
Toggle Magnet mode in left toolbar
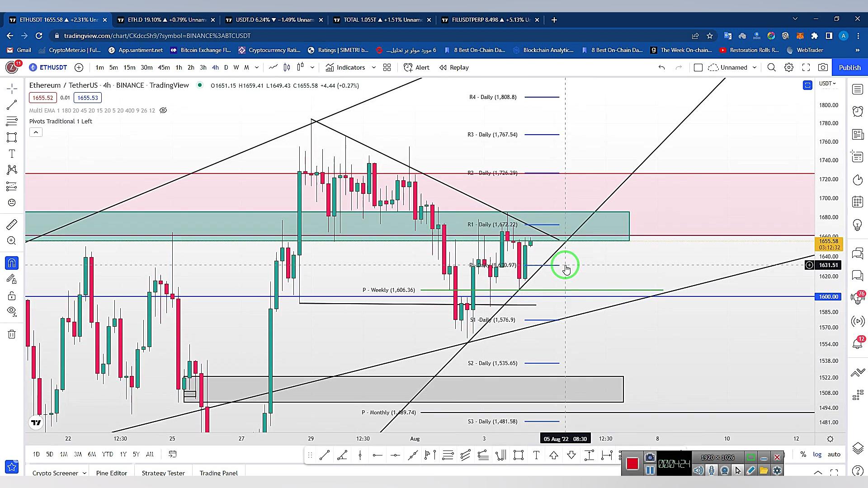[12, 263]
